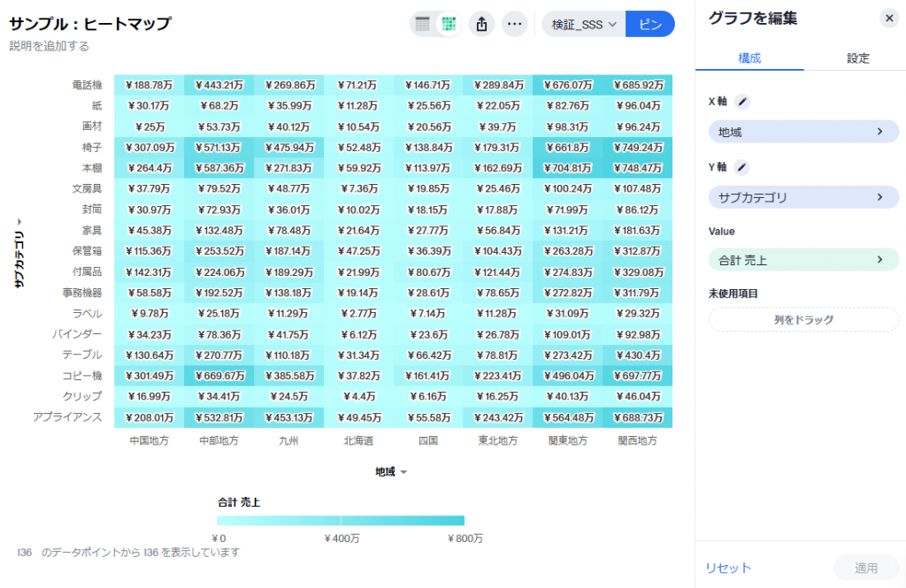Close the グラフを編集 panel
906x588 pixels.
889,18
